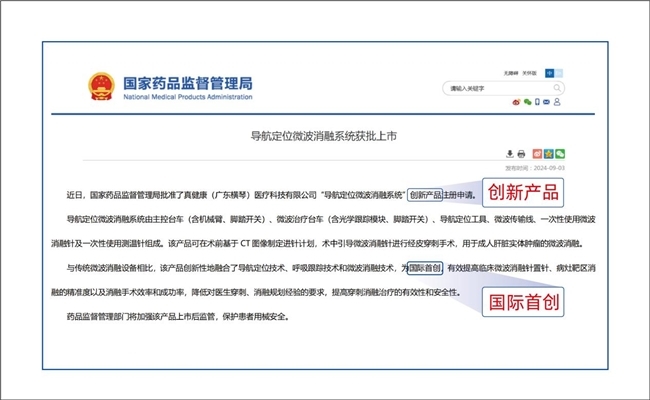This screenshot has height=400, width=650.
Task: Focus the 请输入关键字 search field
Action: [503, 88]
